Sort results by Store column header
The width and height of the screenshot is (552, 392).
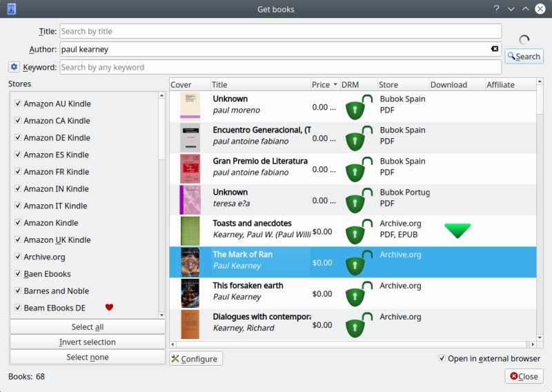click(404, 84)
